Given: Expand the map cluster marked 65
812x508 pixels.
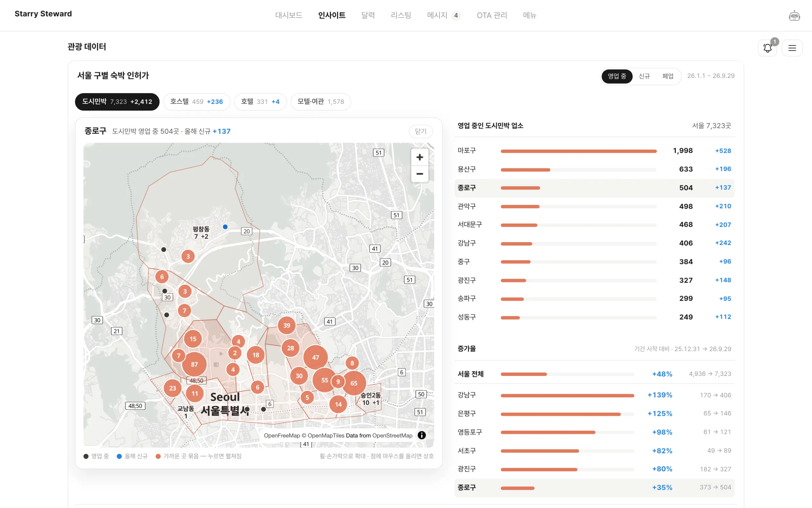Looking at the screenshot, I should 354,383.
